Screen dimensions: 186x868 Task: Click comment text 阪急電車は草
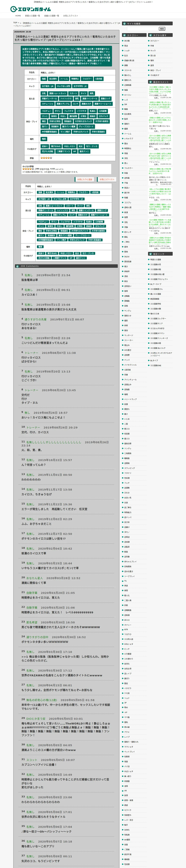click(30, 280)
